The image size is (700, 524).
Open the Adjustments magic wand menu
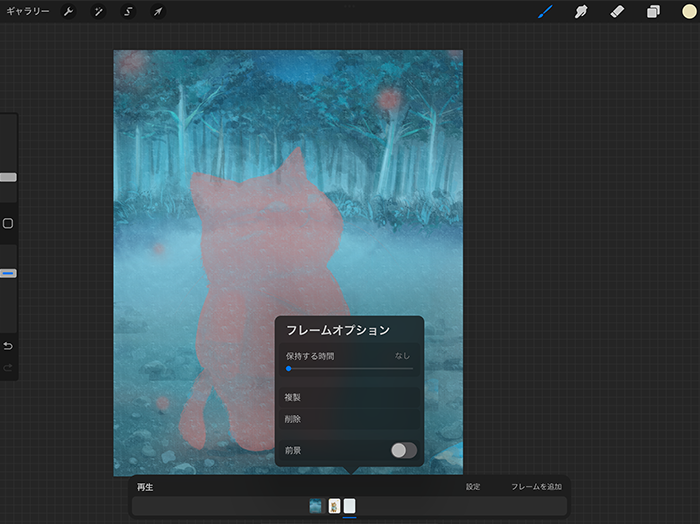(98, 12)
